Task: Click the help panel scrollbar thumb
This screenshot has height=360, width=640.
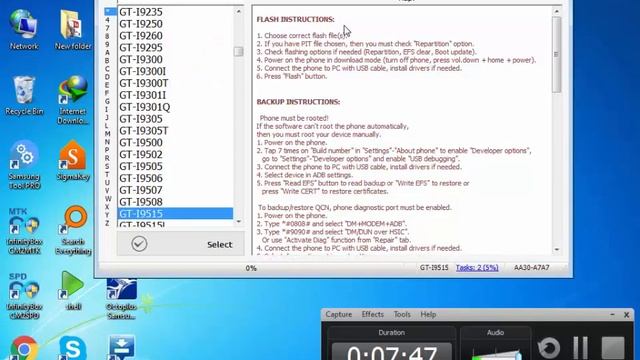Action: 556,55
